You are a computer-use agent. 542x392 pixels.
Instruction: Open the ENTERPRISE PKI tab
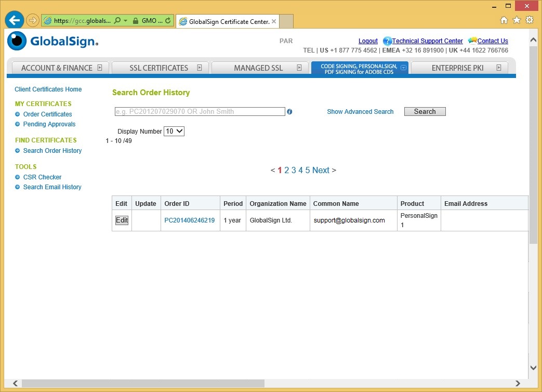[x=459, y=68]
